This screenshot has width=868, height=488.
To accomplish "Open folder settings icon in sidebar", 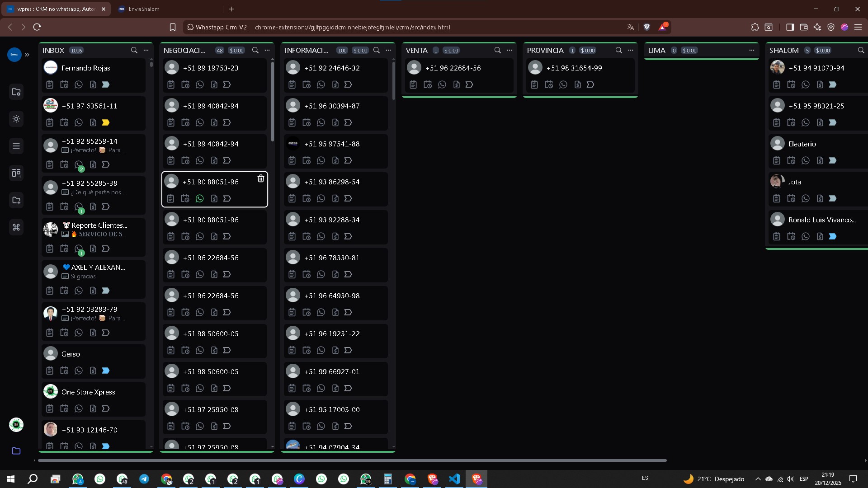I will pos(16,92).
